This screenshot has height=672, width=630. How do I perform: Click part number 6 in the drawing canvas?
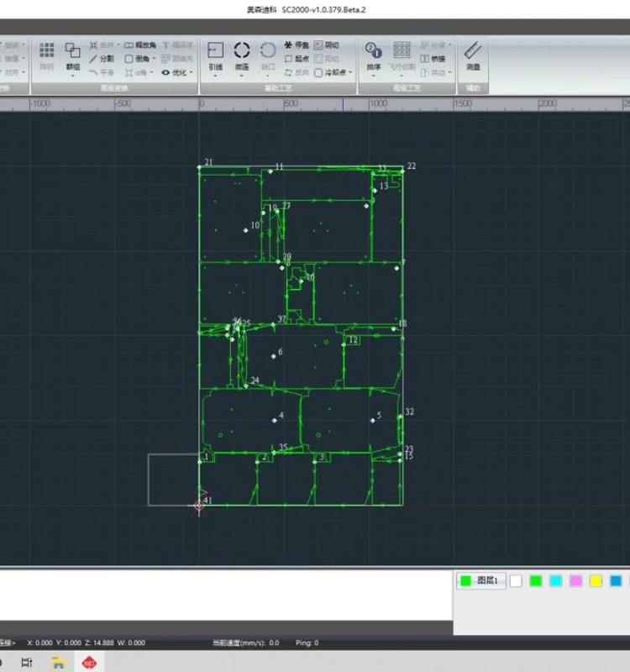point(274,356)
